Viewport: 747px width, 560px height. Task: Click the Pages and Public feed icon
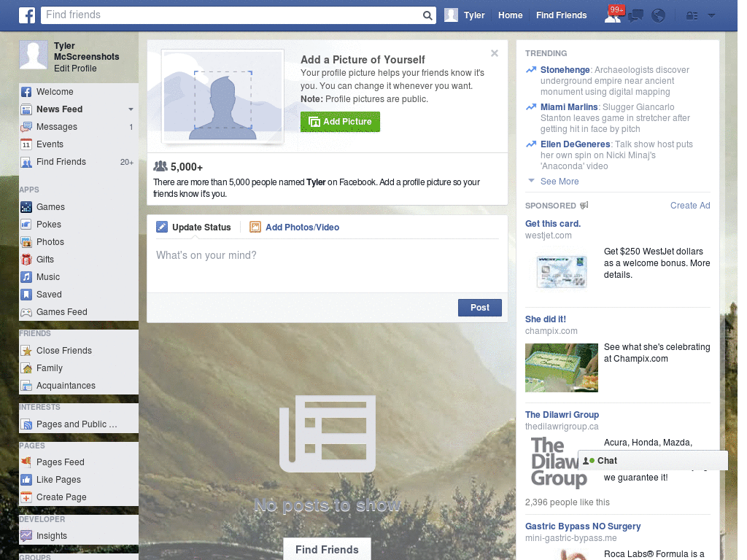pos(26,424)
